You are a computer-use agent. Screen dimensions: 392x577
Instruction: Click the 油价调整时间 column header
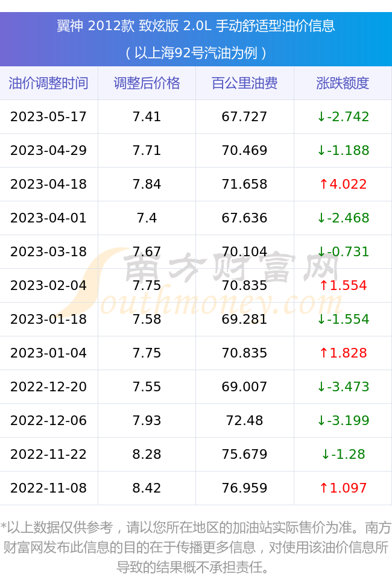(49, 83)
